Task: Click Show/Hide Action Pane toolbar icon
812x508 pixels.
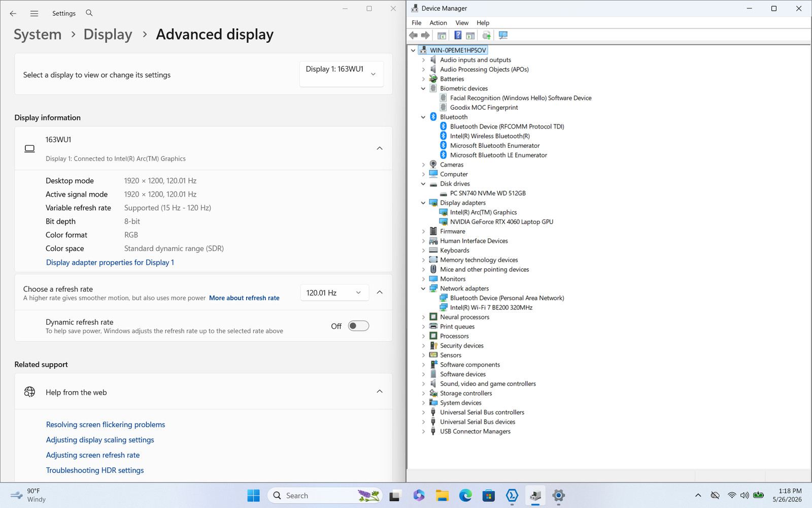Action: click(x=470, y=35)
